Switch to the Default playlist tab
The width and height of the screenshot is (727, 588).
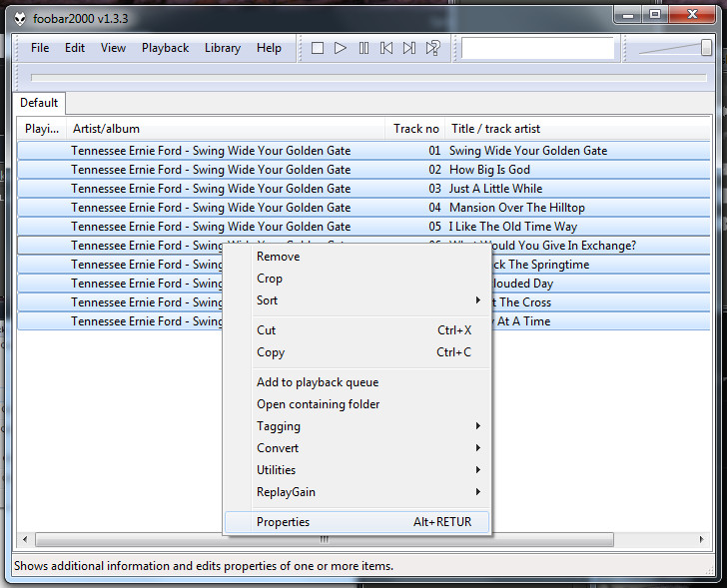pyautogui.click(x=39, y=103)
